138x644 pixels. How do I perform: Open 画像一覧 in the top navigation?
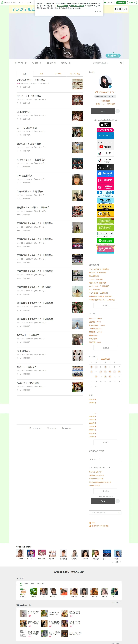coord(51,63)
